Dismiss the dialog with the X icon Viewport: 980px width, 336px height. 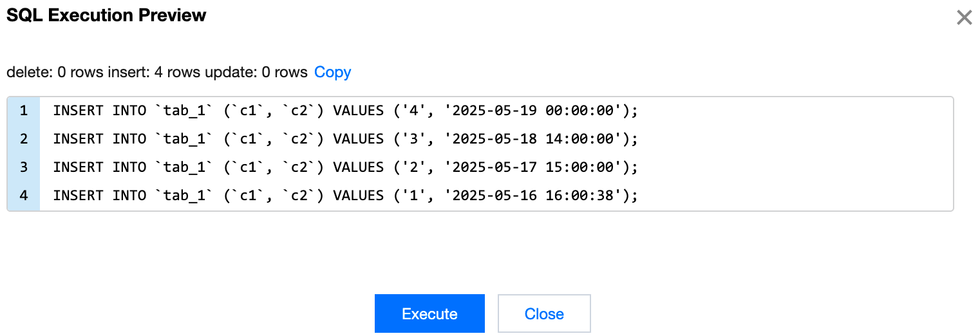964,17
